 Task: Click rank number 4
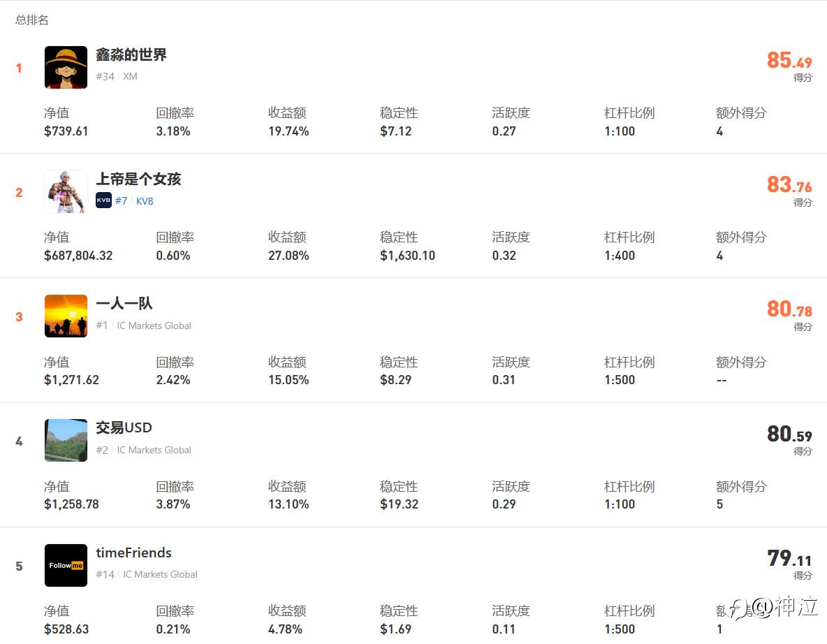19,441
